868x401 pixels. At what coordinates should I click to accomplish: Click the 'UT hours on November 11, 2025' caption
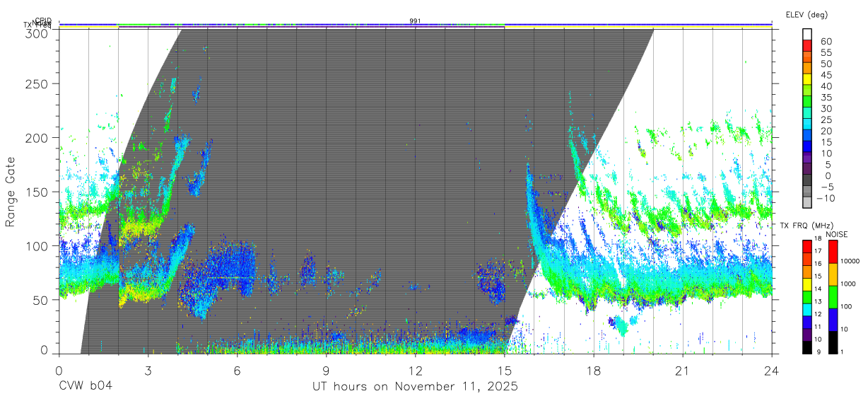coord(415,387)
